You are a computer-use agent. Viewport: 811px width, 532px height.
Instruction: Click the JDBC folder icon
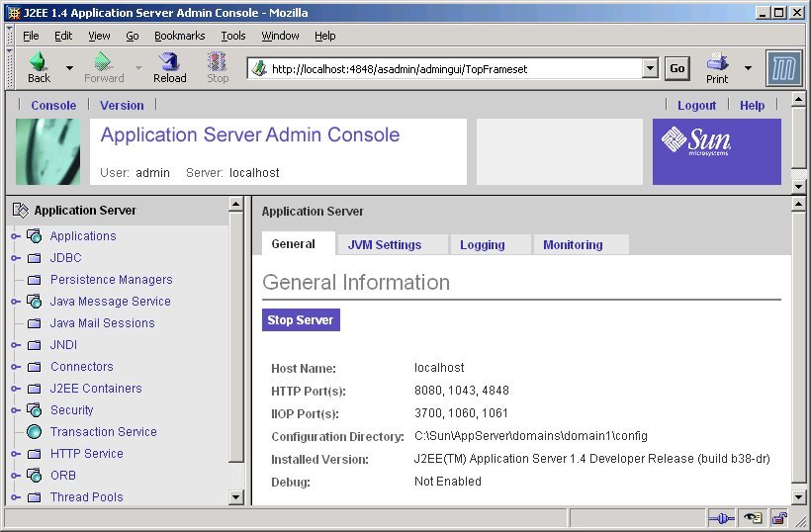35,258
